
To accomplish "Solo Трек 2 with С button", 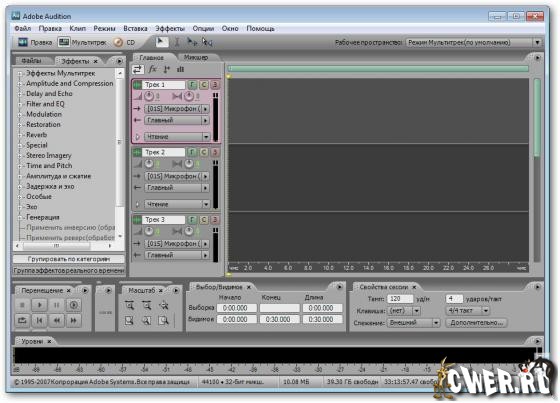I will (x=204, y=152).
